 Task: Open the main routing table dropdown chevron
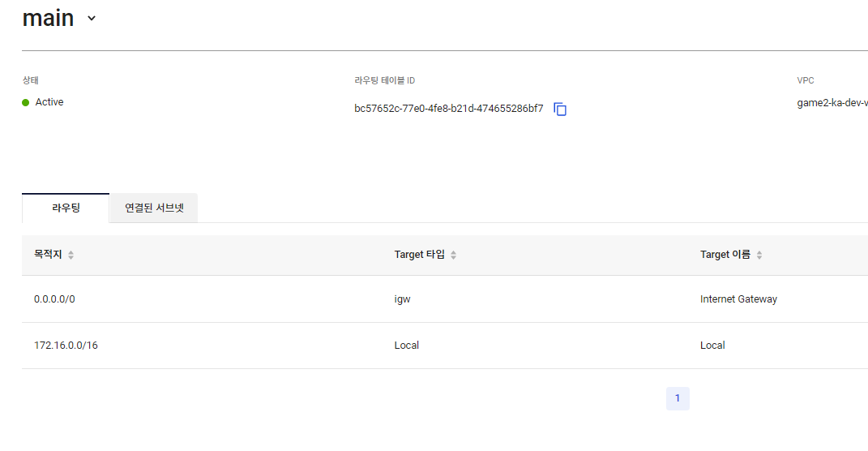click(x=92, y=19)
